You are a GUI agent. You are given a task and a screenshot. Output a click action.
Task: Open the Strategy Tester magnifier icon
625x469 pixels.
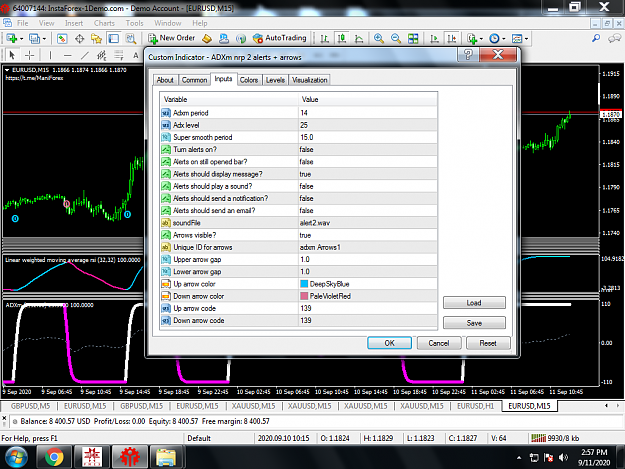click(x=131, y=39)
